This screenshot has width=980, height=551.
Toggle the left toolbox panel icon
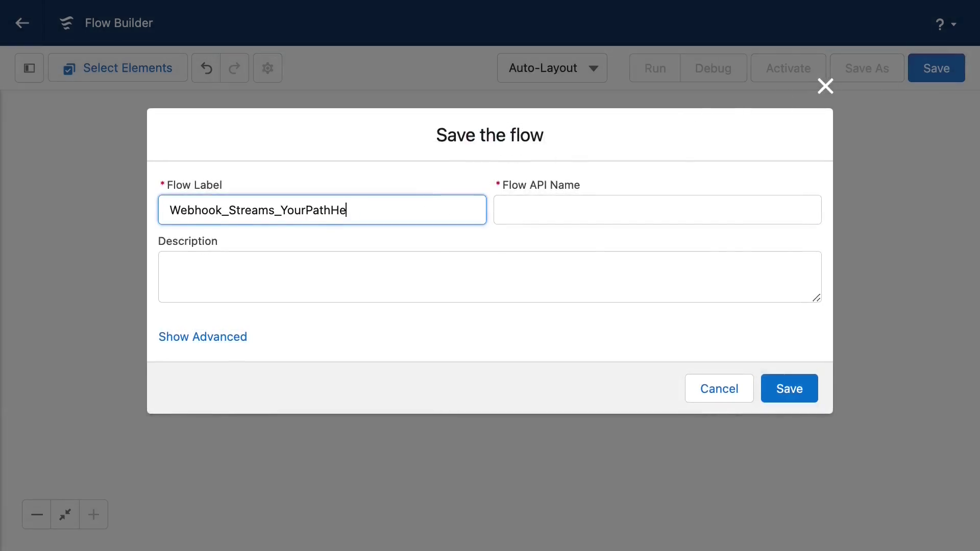point(30,68)
